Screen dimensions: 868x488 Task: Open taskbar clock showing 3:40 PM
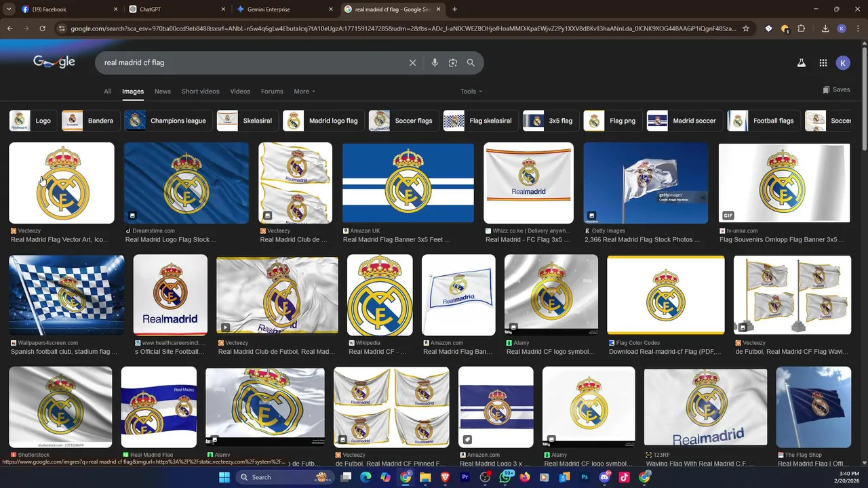(x=849, y=477)
